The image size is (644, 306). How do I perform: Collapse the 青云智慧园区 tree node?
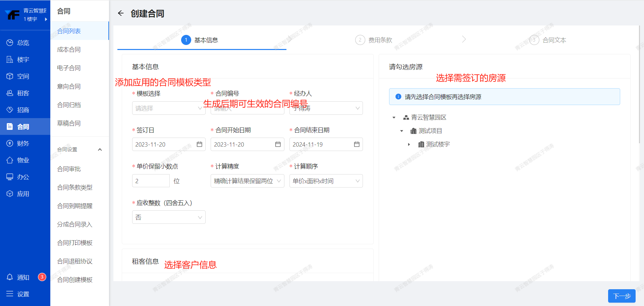(394, 117)
